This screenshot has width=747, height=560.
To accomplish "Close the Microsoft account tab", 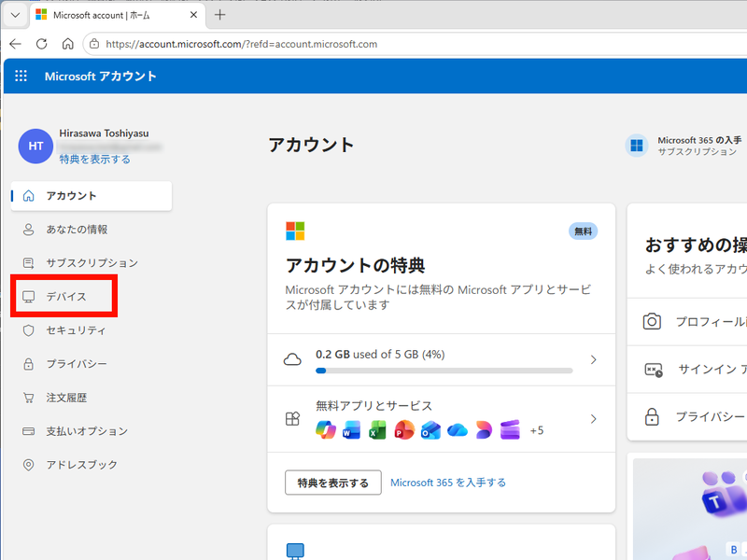I will [x=193, y=15].
